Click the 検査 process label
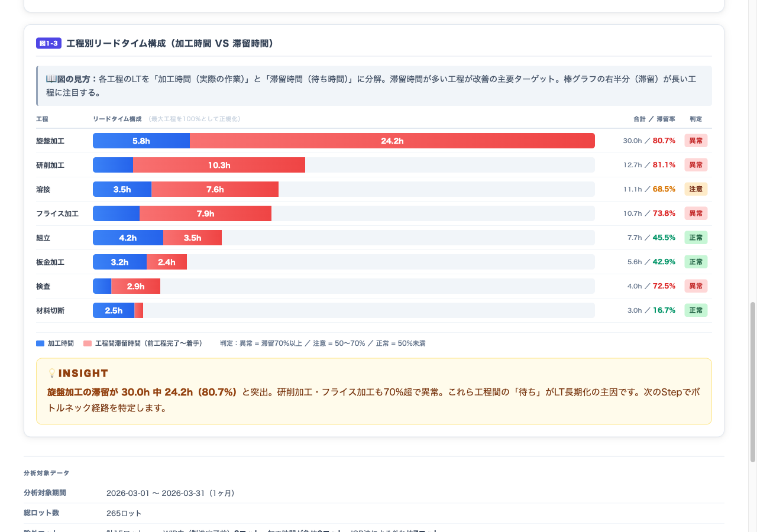 pyautogui.click(x=43, y=287)
